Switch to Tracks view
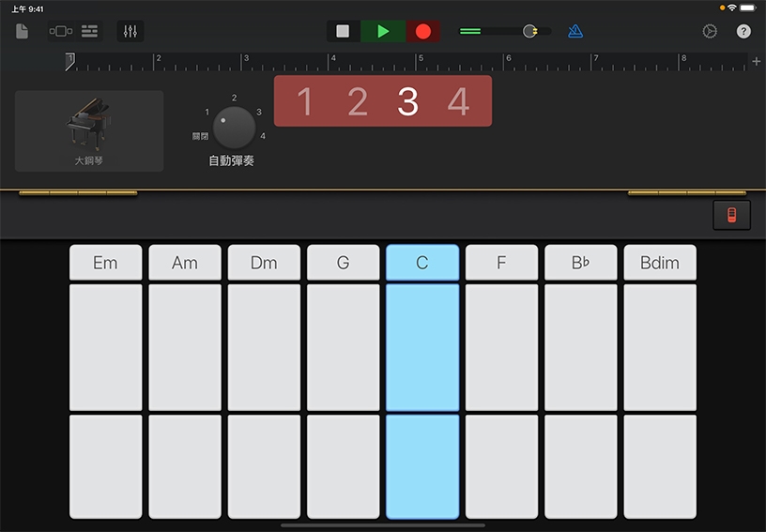Screen dimensions: 766x532 pyautogui.click(x=90, y=31)
